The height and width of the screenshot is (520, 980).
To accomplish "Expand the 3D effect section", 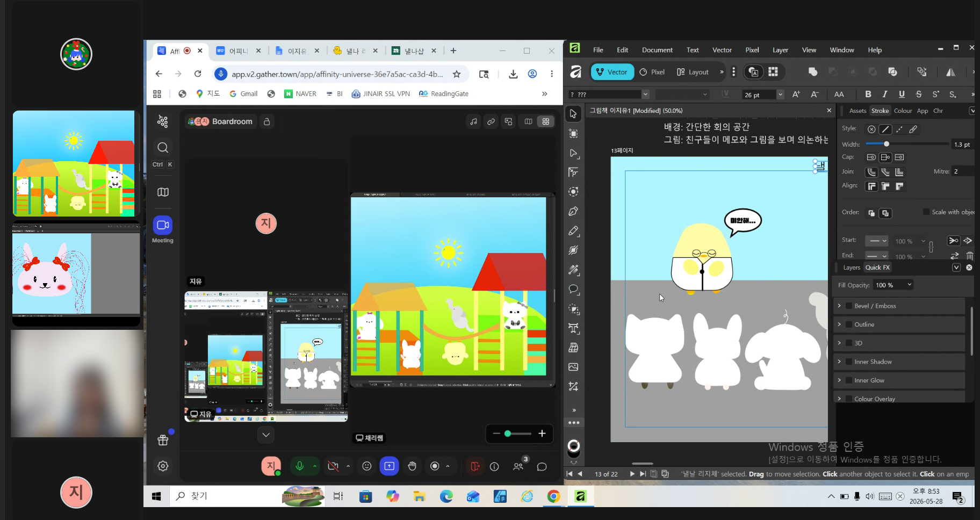I will [839, 343].
